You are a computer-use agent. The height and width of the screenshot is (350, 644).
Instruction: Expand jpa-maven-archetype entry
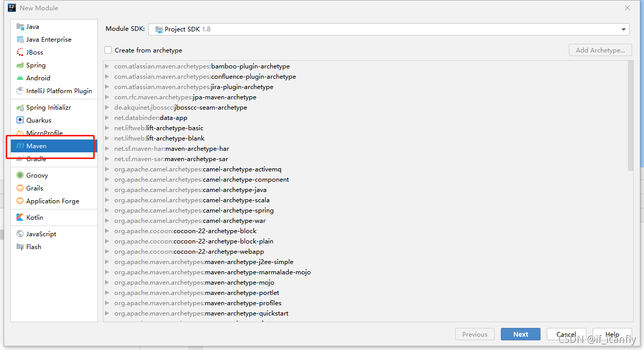tap(107, 97)
